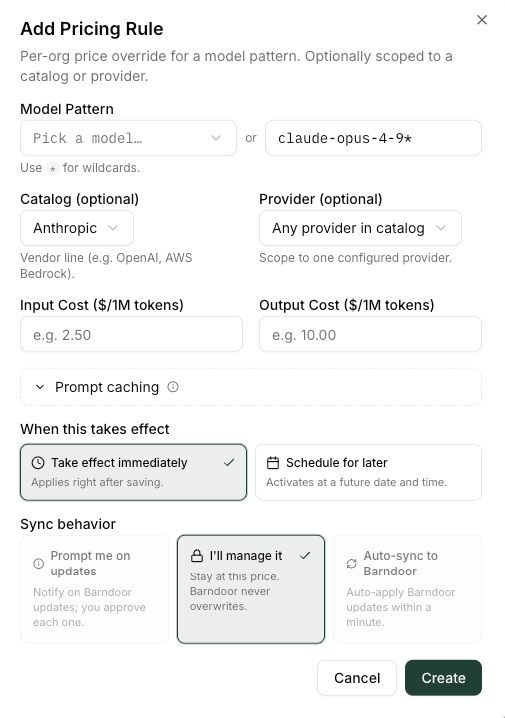This screenshot has height=718, width=505.
Task: Click the sync arrows icon on Auto-sync
Action: 352,563
